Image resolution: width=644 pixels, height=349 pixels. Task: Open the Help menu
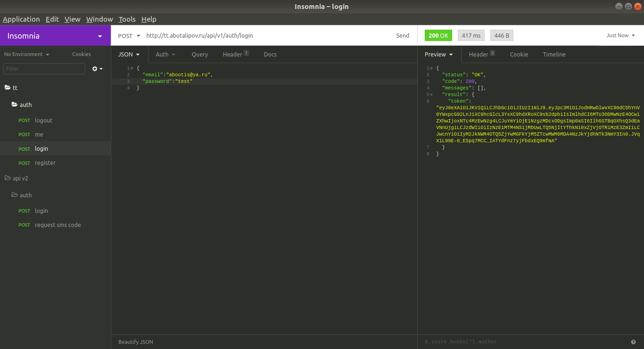pos(149,19)
